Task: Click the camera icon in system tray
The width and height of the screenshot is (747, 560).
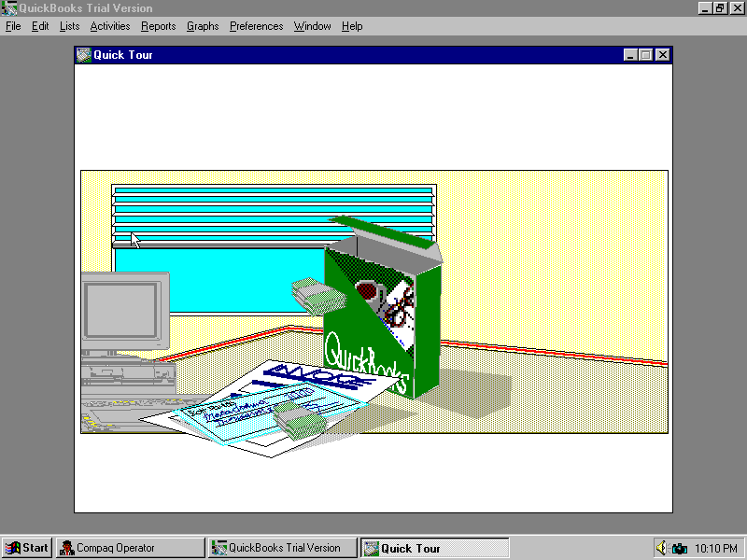Action: [x=679, y=549]
